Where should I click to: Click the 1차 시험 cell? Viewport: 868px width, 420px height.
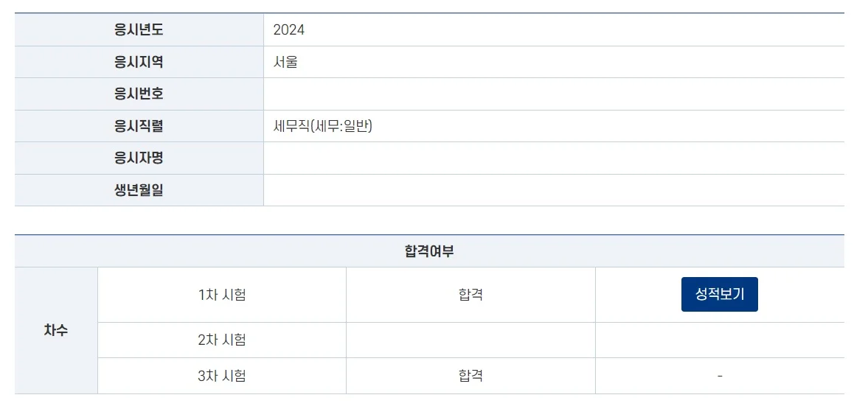pyautogui.click(x=222, y=295)
